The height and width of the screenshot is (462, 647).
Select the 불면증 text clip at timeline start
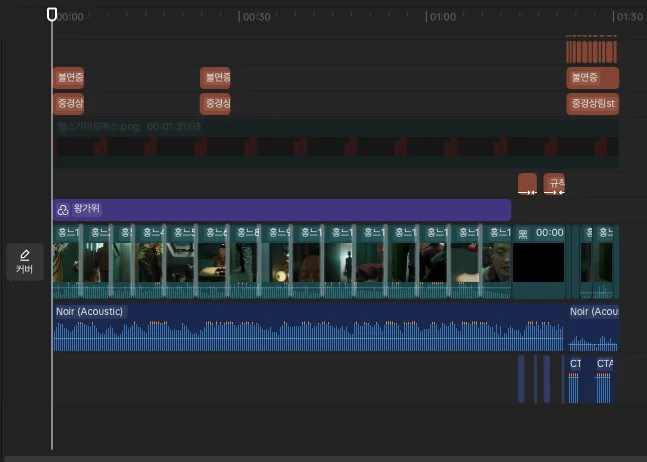(68, 78)
